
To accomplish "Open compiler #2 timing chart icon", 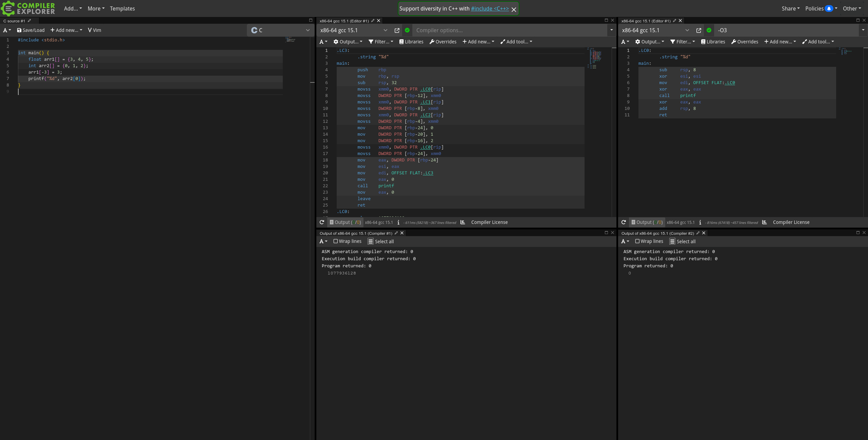I will pos(764,222).
